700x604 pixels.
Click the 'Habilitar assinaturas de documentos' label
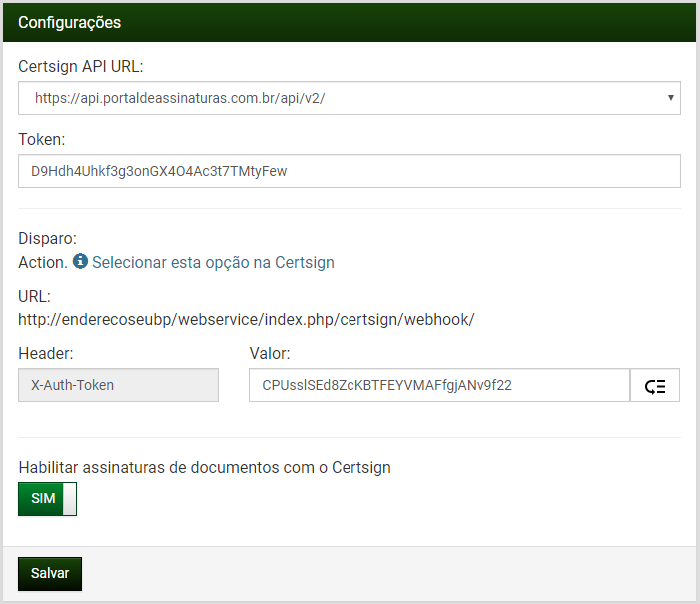[x=204, y=467]
